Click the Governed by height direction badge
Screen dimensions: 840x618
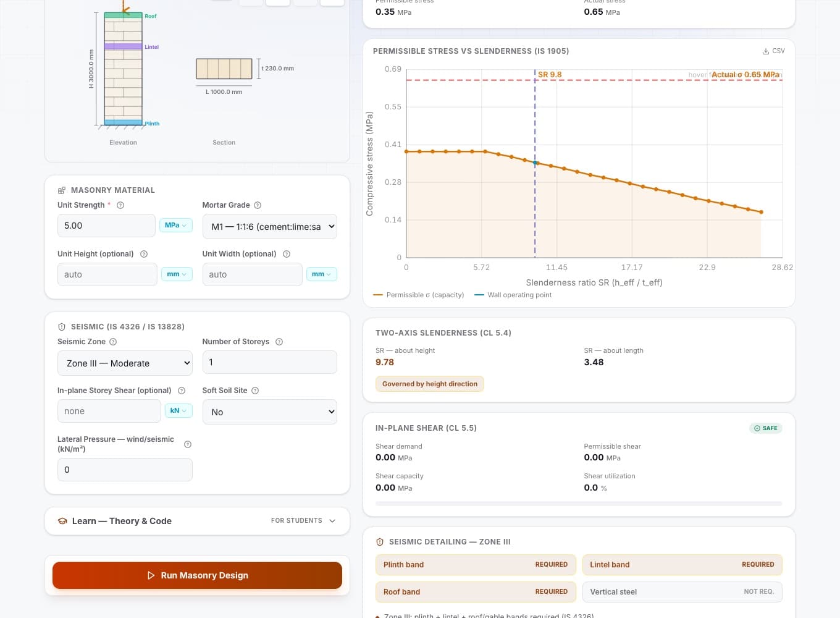point(430,384)
